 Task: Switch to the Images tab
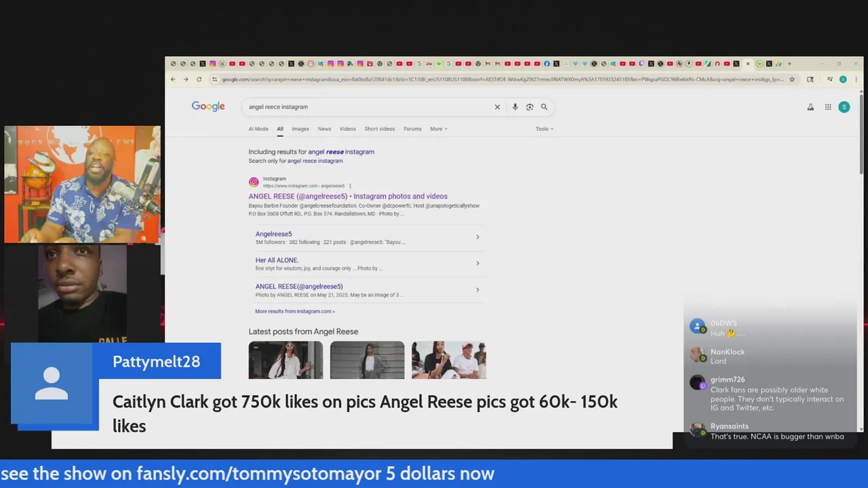(x=300, y=129)
